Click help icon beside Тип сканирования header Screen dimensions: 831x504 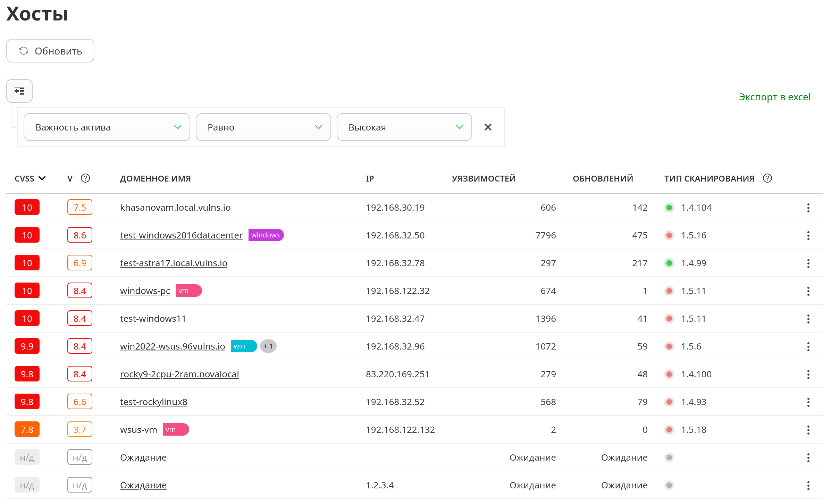click(767, 178)
